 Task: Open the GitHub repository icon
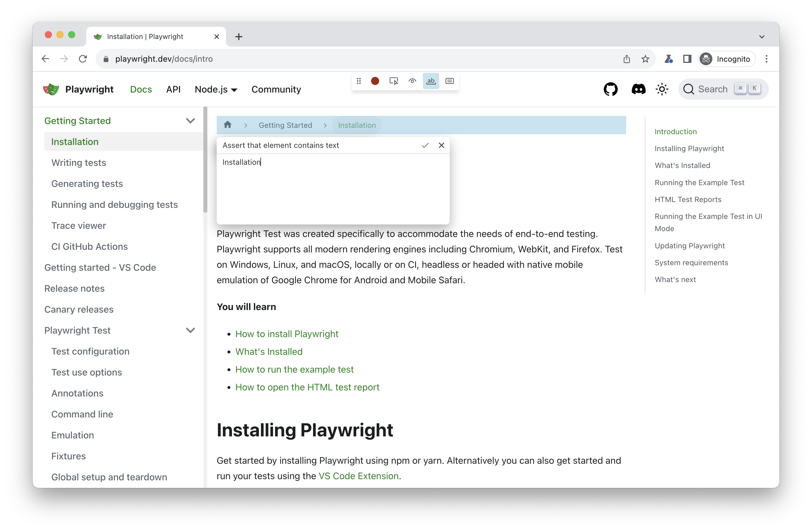(611, 89)
